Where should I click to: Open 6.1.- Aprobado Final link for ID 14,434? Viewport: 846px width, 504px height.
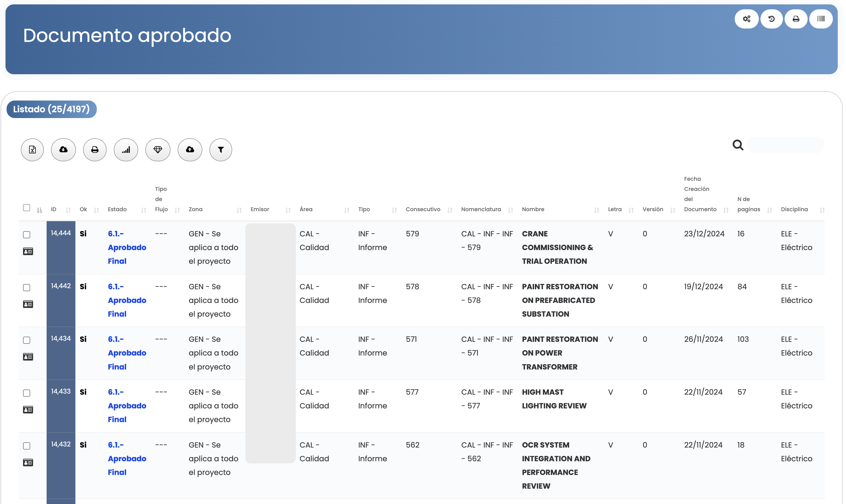(127, 353)
